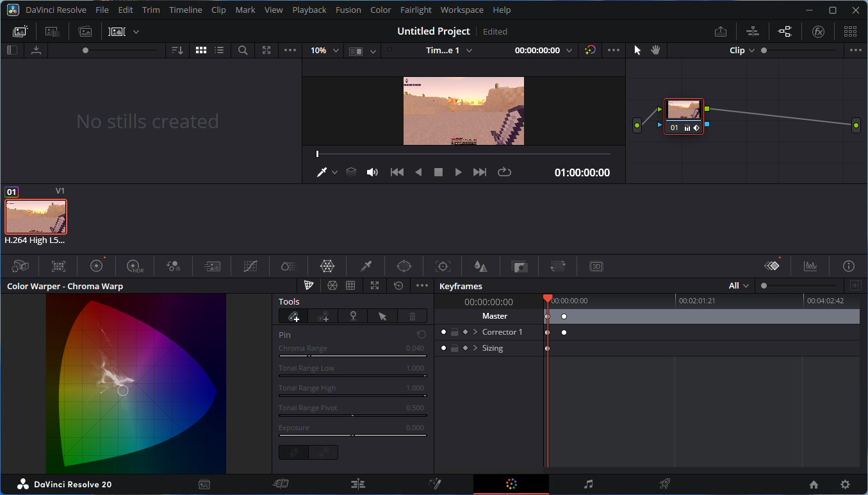Open the Playback menu
Viewport: 868px width, 495px height.
pyautogui.click(x=309, y=10)
